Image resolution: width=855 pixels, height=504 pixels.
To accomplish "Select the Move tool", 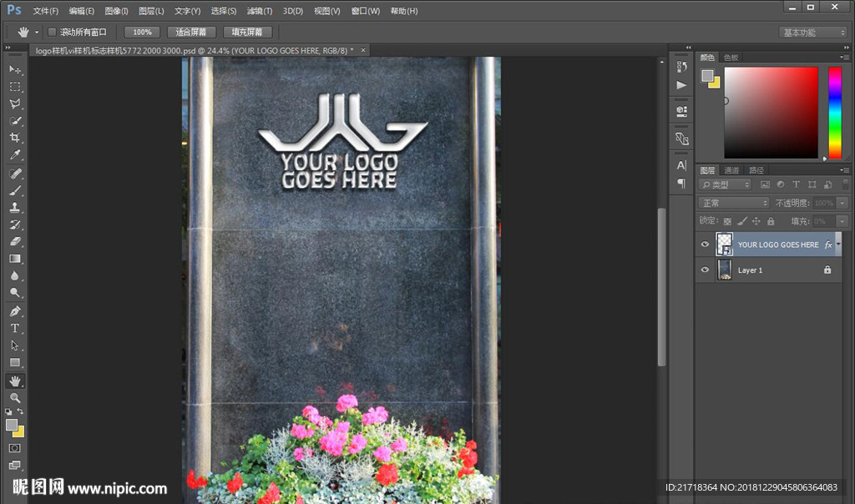I will coord(15,70).
